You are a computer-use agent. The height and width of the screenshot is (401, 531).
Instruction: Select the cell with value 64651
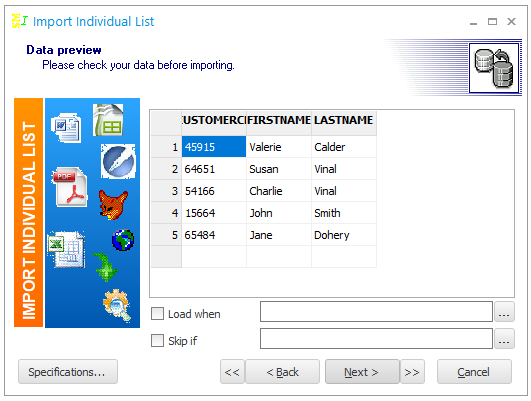[214, 169]
